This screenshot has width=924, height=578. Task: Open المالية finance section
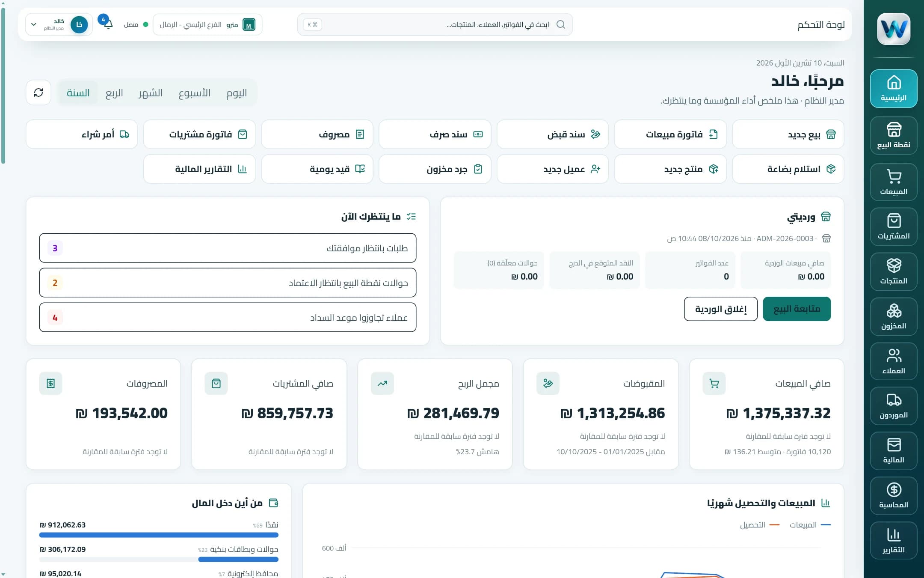[x=893, y=450]
